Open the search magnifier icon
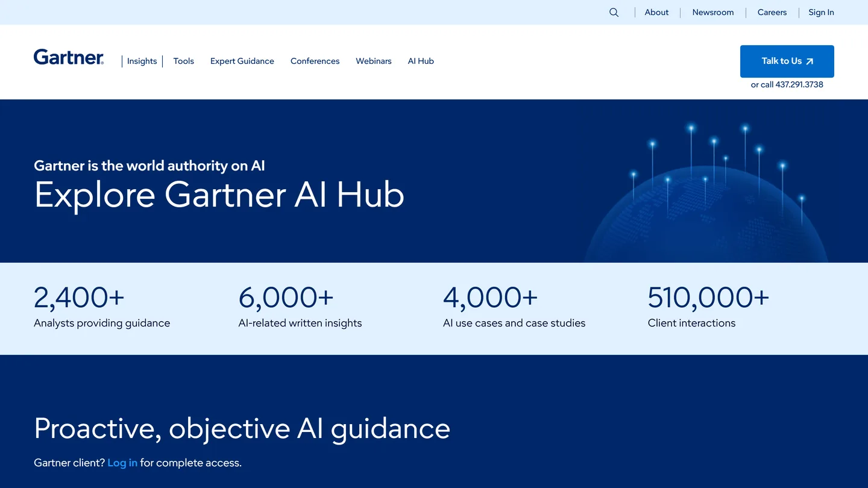Viewport: 868px width, 488px height. [614, 12]
